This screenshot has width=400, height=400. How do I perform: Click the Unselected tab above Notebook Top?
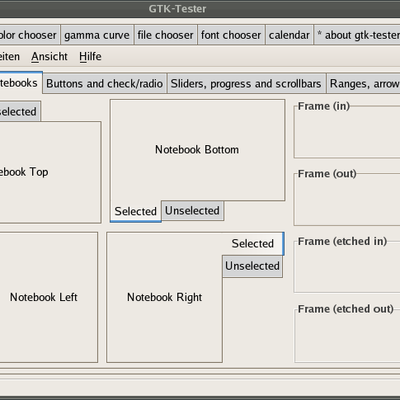(x=20, y=111)
